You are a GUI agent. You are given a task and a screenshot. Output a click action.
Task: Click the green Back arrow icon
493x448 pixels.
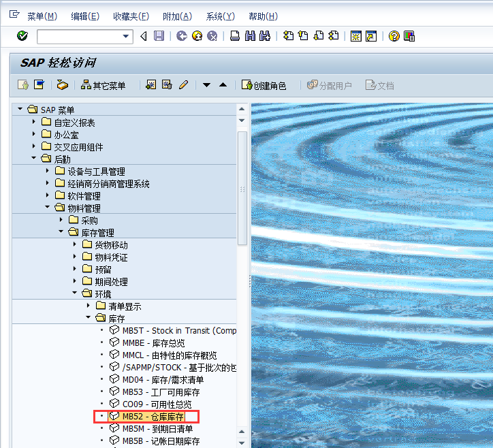point(181,36)
